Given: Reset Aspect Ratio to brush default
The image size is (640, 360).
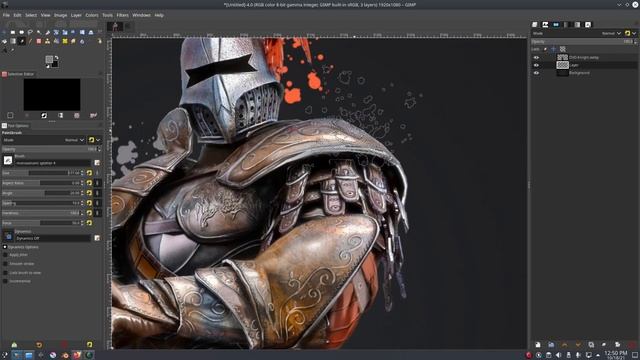Looking at the screenshot, I should pyautogui.click(x=89, y=183).
